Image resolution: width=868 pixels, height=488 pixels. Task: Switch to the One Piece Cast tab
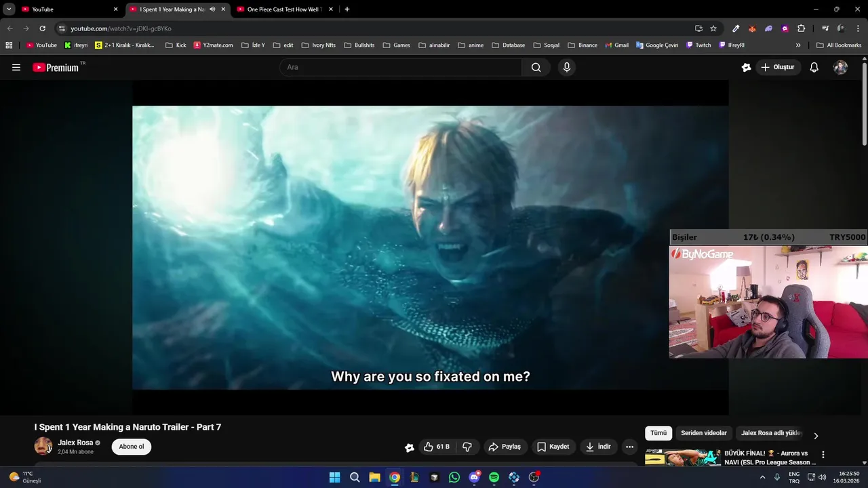[285, 9]
